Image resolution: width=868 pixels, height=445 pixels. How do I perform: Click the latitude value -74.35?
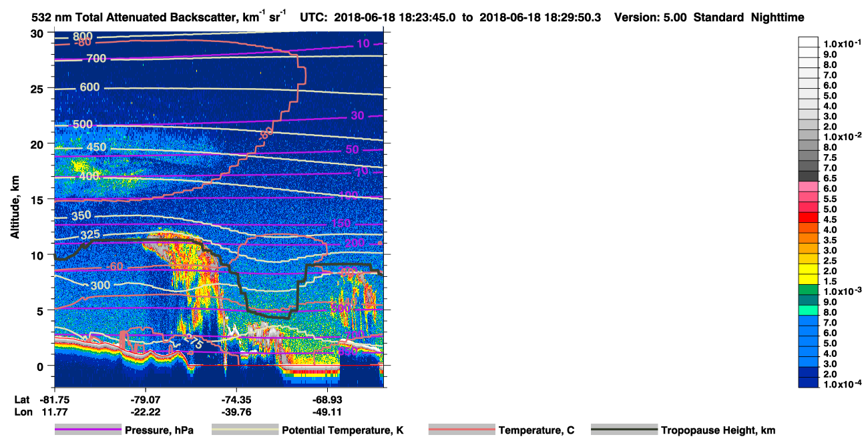237,400
